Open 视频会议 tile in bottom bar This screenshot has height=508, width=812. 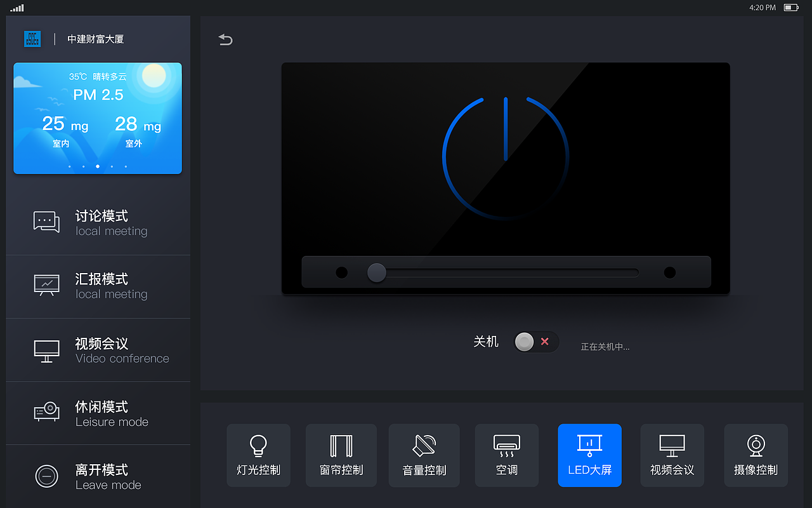672,455
